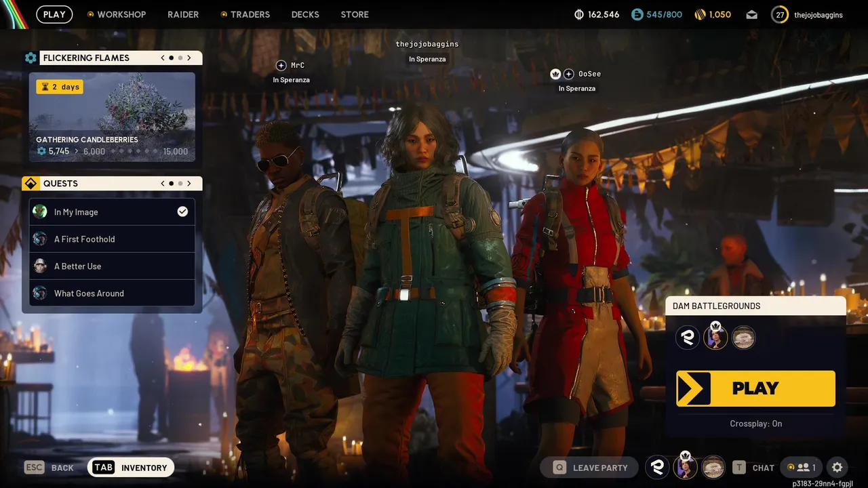The image size is (868, 488).
Task: Click the ESC Back button
Action: tap(49, 467)
